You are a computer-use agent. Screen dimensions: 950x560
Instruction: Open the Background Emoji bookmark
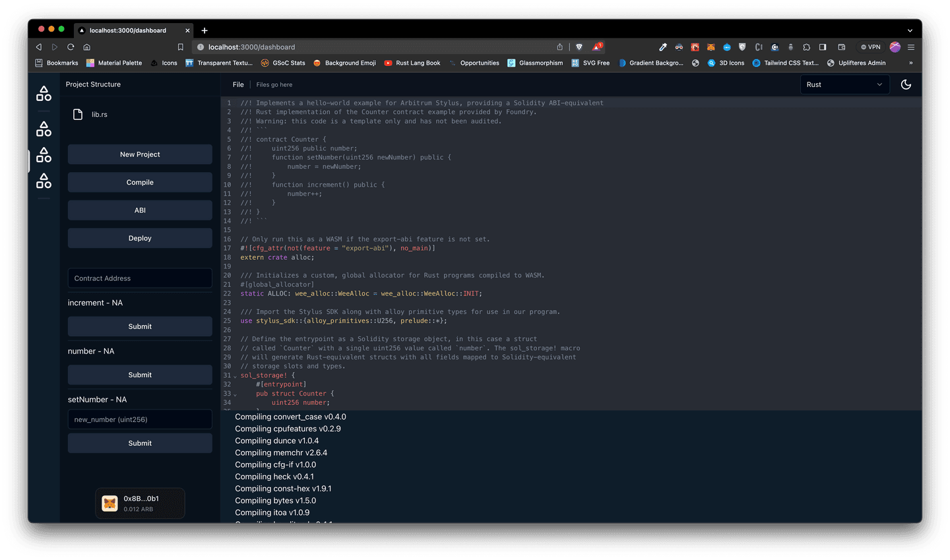[x=344, y=63]
